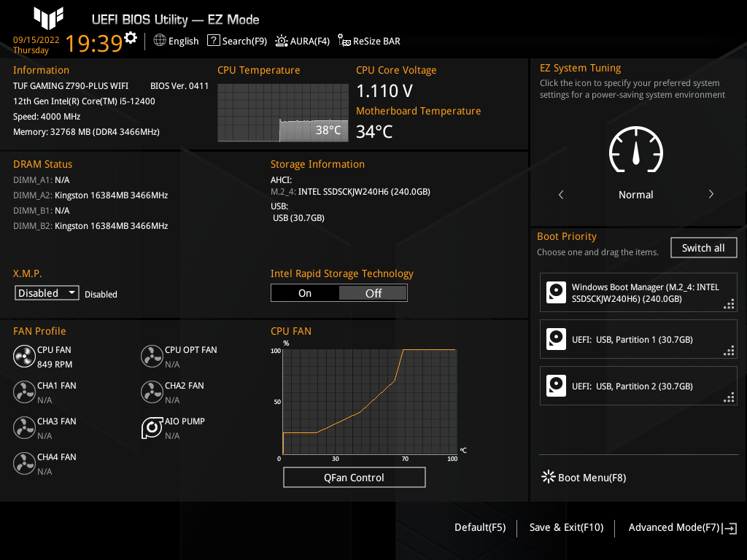Open the X.M.P. dropdown menu
This screenshot has height=560, width=747.
tap(46, 292)
